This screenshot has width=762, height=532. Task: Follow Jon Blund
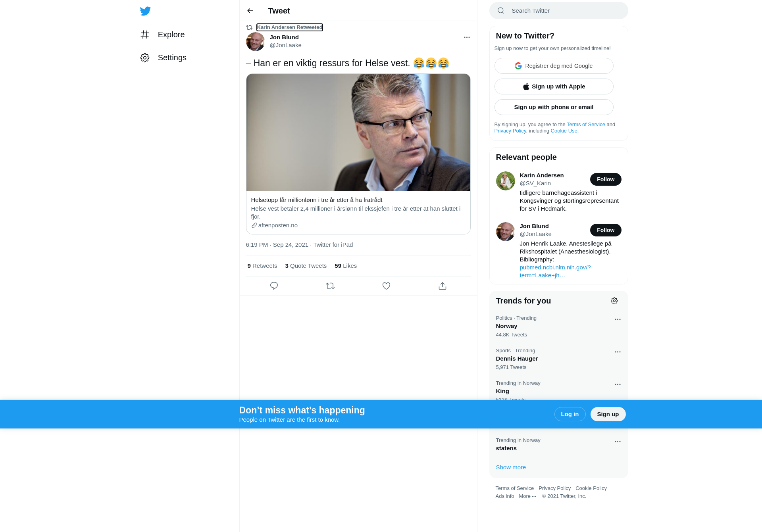(606, 230)
